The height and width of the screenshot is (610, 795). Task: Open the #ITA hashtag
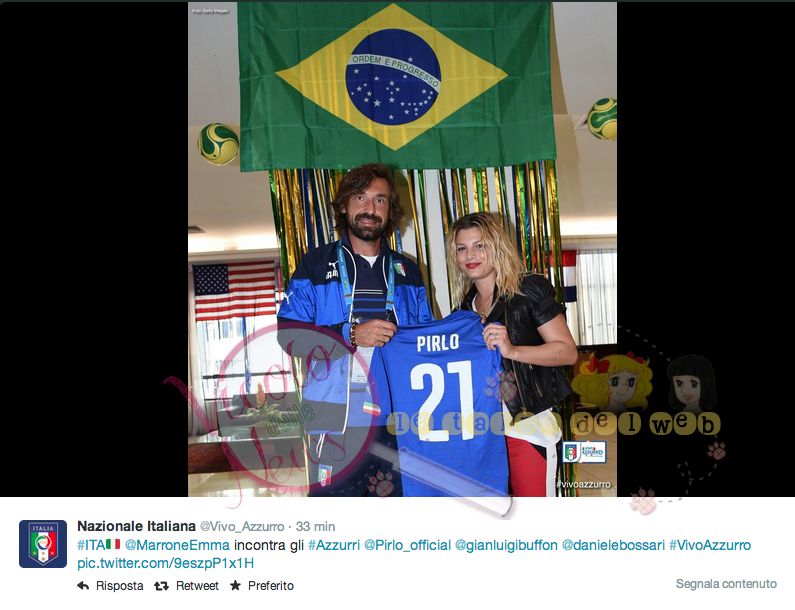point(91,545)
